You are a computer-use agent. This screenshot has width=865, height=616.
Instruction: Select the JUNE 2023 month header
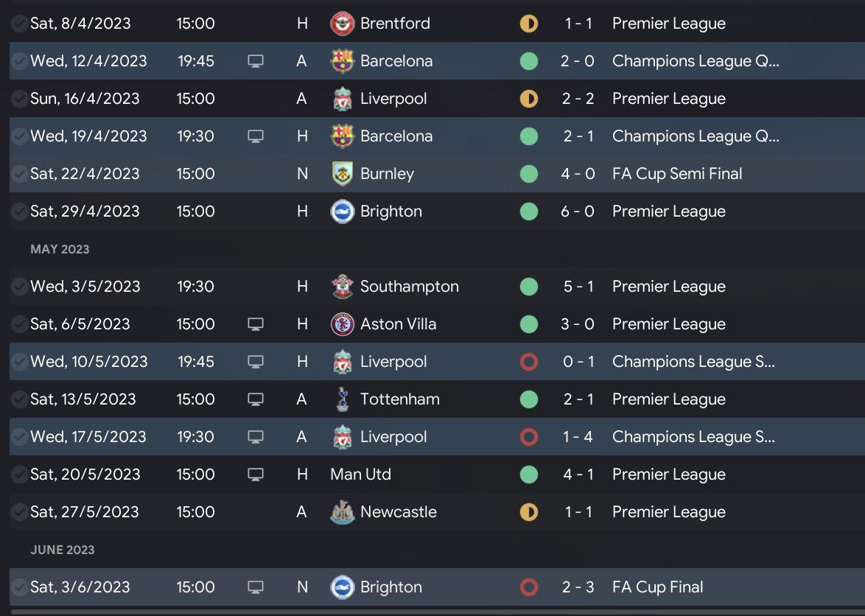[63, 550]
